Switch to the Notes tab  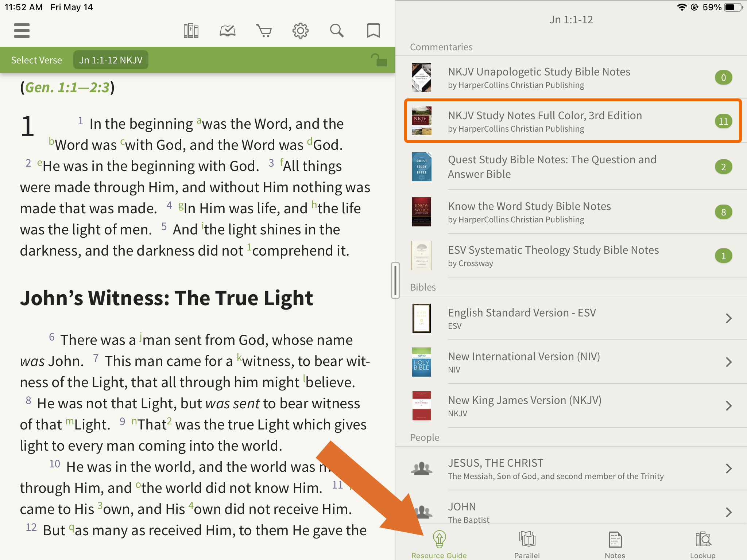[615, 544]
